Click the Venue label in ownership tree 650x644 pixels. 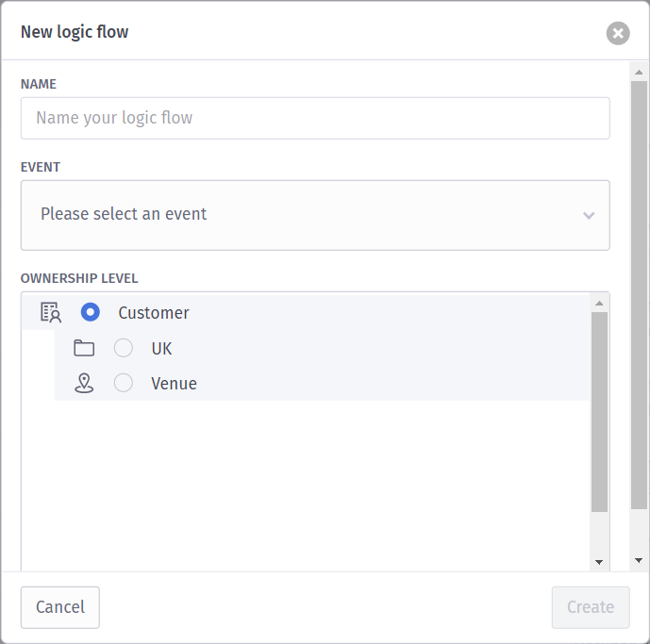click(174, 384)
